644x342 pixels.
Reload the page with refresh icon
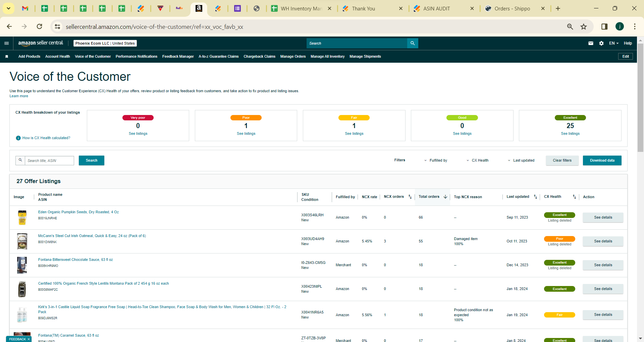[40, 26]
